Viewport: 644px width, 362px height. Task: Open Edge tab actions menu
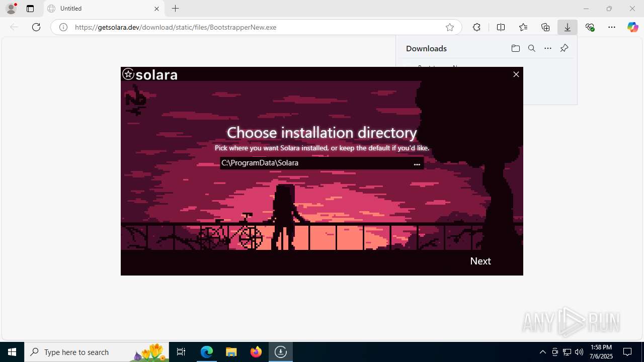[30, 9]
